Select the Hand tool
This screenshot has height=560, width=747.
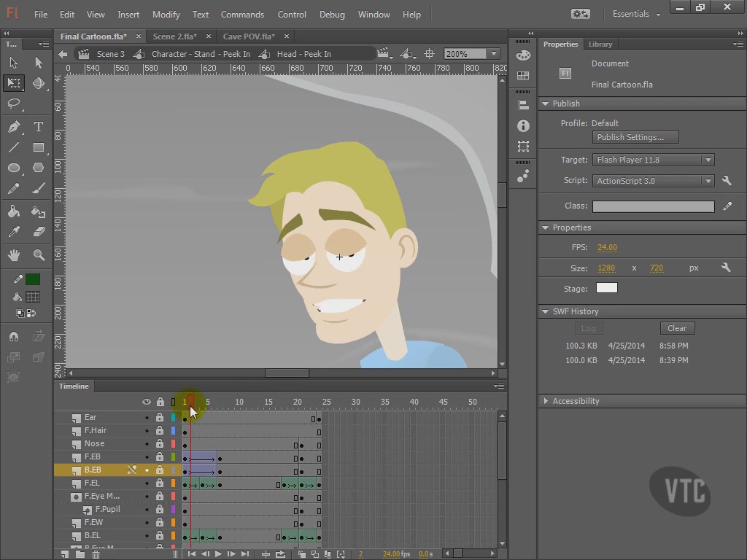point(13,255)
